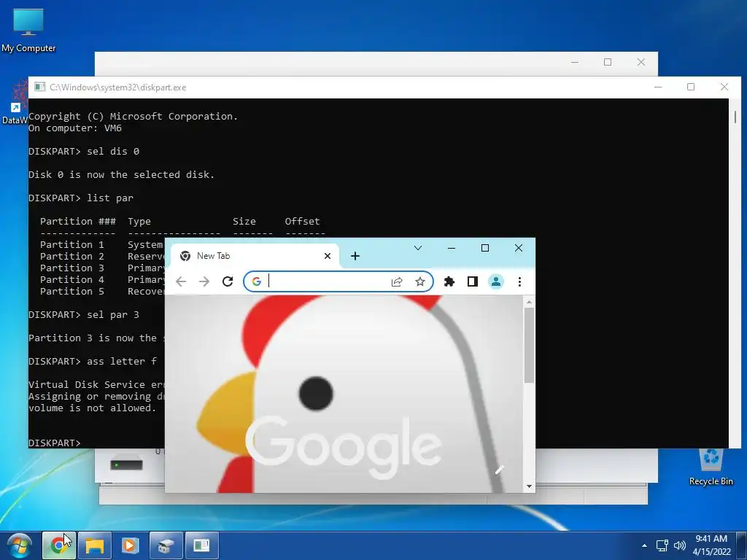Click the disk tool taskbar icon
This screenshot has height=560, width=747.
click(166, 545)
